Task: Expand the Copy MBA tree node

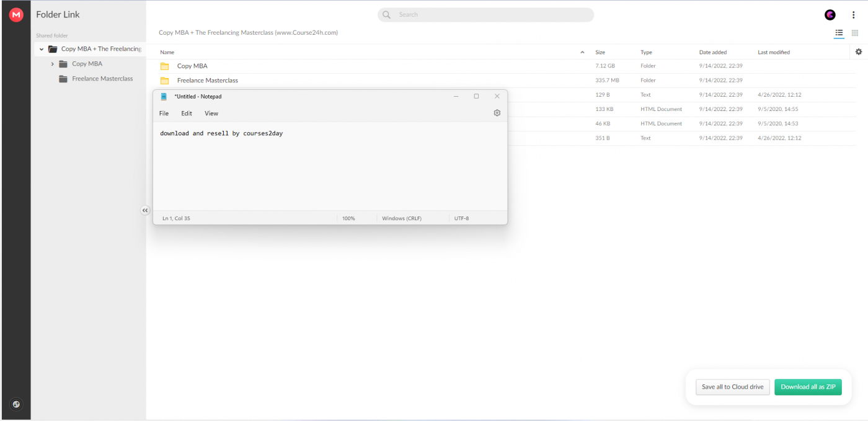Action: coord(52,64)
